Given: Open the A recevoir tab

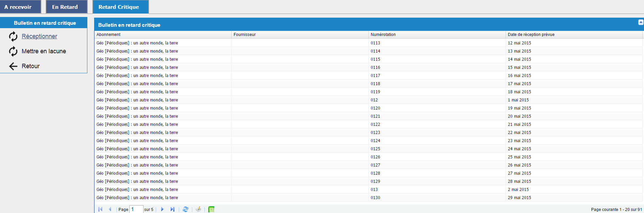Looking at the screenshot, I should pyautogui.click(x=20, y=7).
